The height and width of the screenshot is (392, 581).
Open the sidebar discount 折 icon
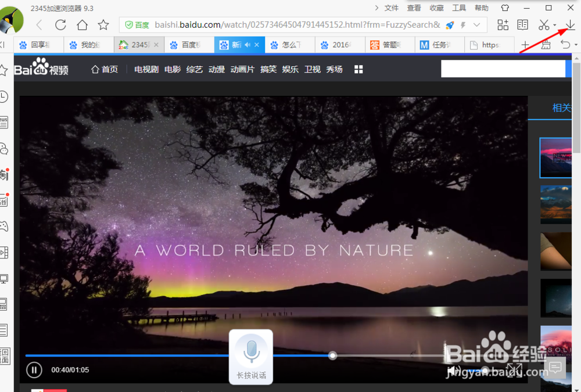pos(4,200)
